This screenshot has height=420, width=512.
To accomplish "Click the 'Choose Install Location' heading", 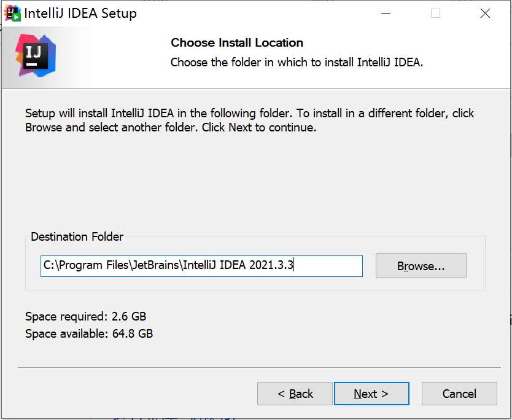I will (x=236, y=42).
